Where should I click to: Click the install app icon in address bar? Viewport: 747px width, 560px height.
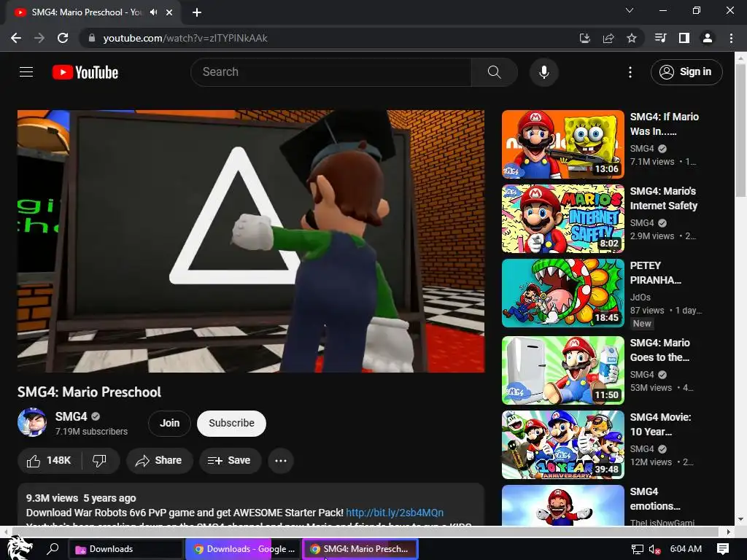click(x=584, y=38)
